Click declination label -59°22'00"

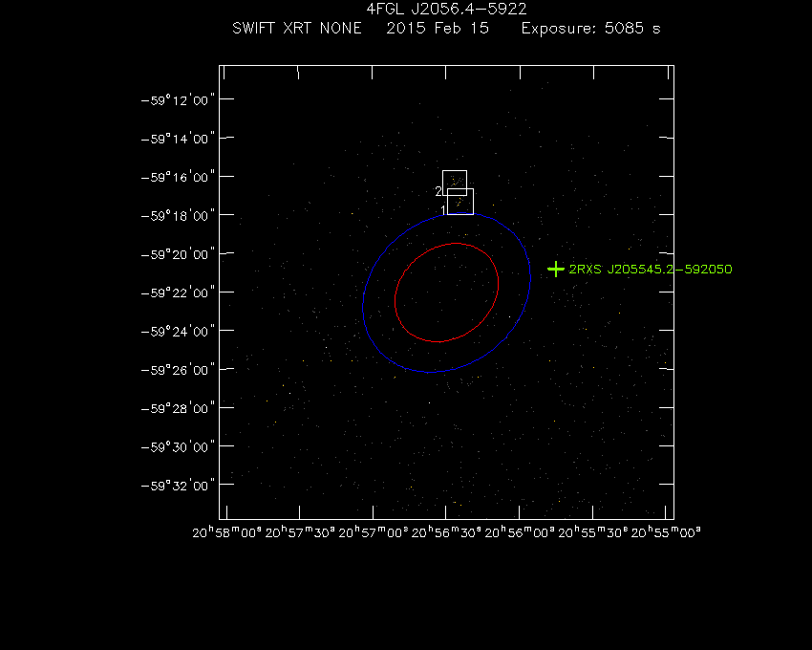178,292
